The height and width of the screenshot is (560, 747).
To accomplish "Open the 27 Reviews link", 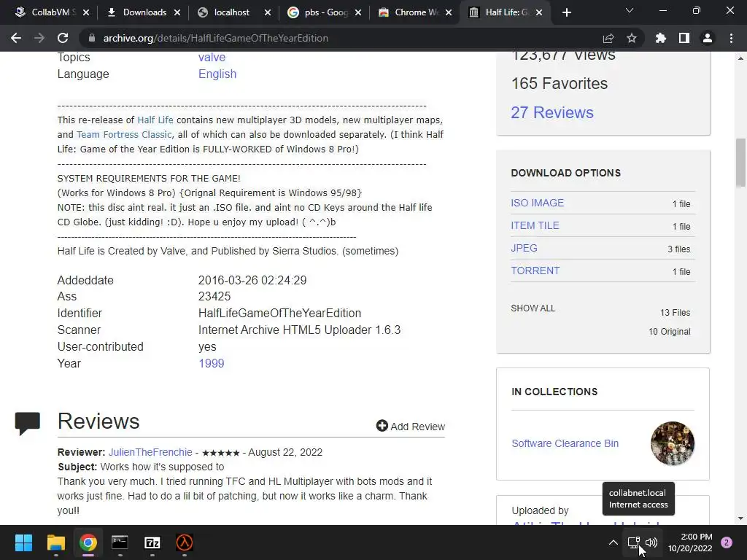I will (552, 112).
